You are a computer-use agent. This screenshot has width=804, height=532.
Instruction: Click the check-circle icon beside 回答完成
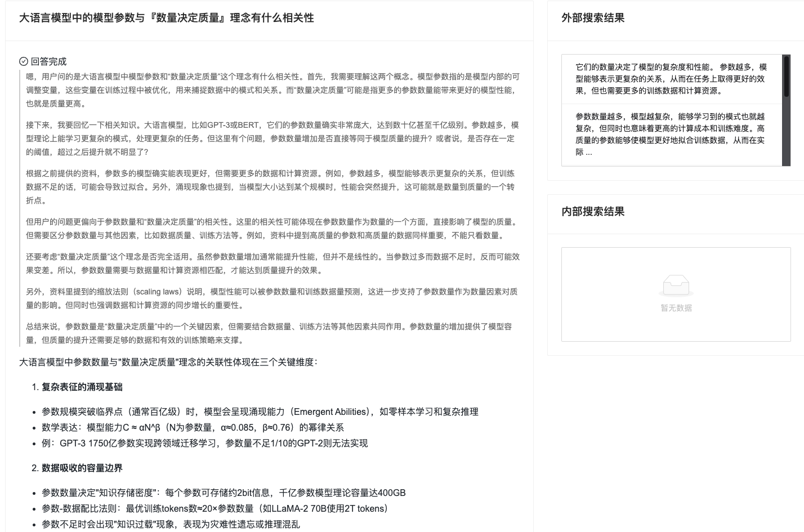click(x=24, y=61)
